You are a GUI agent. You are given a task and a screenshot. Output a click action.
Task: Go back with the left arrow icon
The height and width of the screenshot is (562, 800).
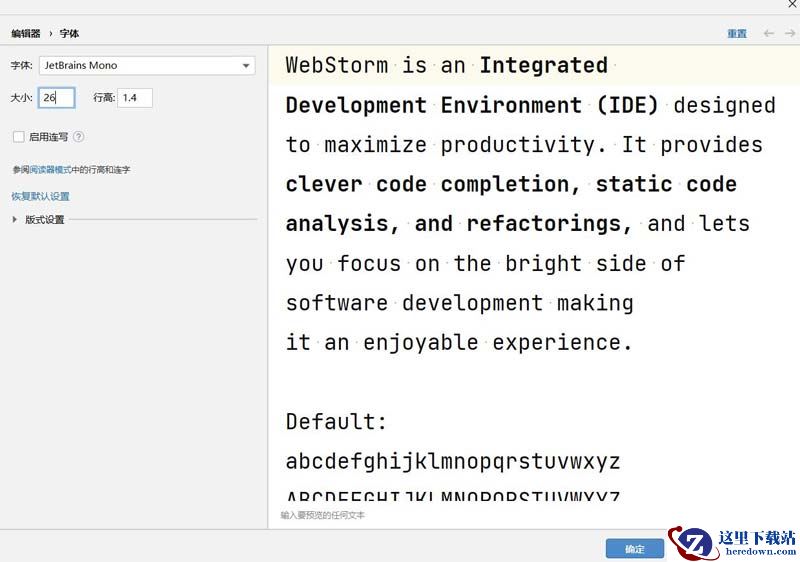(x=768, y=34)
